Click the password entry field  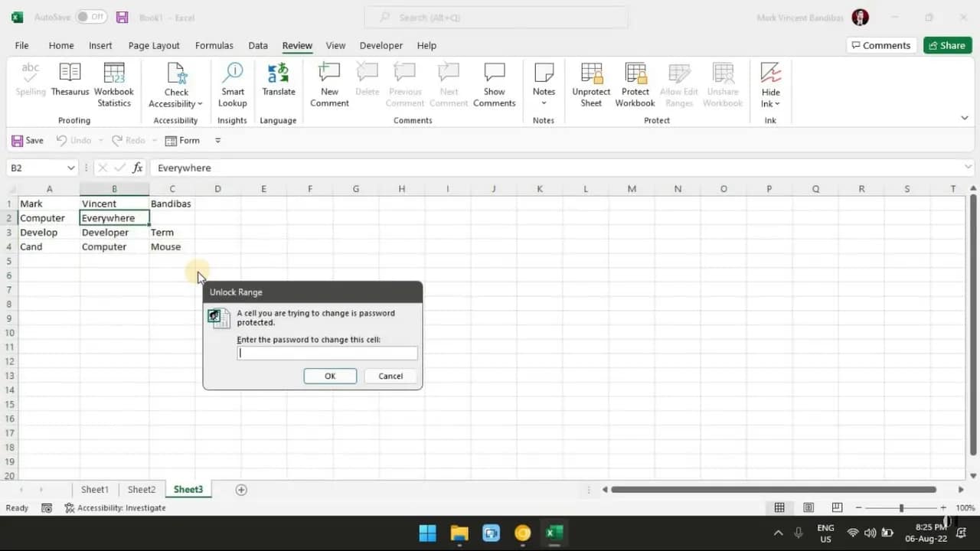tap(327, 352)
